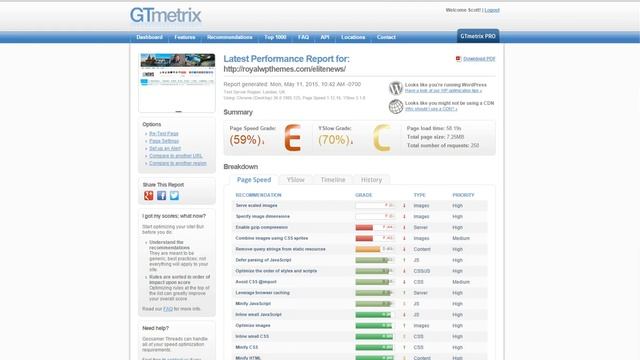Click the 'Minify CSS' recommendation
Viewport: 640px width, 360px height.
(247, 347)
